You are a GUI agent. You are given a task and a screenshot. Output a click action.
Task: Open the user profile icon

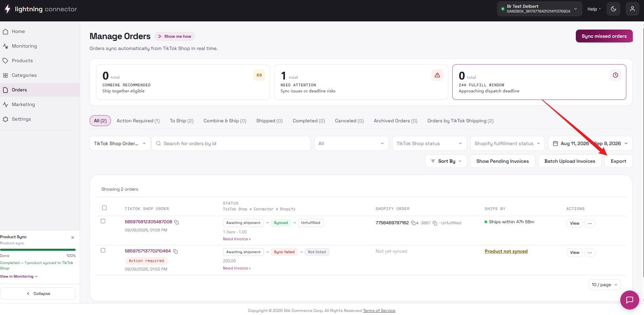click(x=632, y=9)
